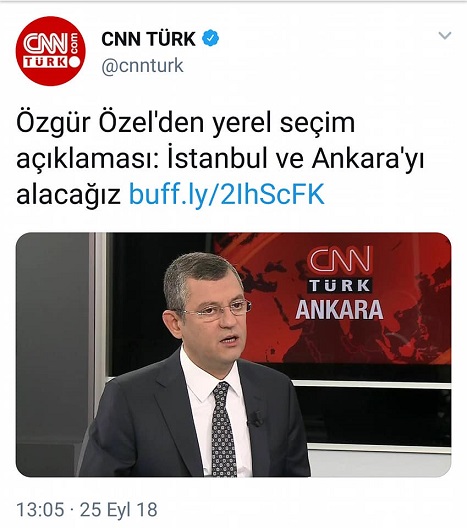The image size is (467, 528).
Task: Click the CNN logo in the photo
Action: pyautogui.click(x=339, y=259)
